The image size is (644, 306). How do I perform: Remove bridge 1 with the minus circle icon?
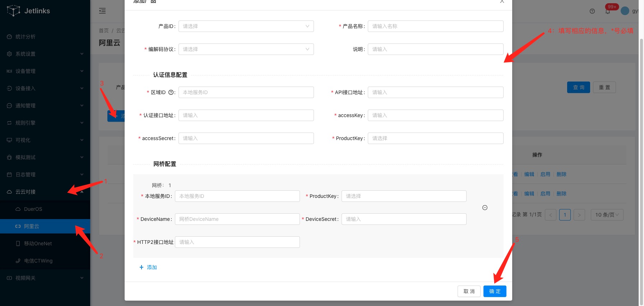click(485, 208)
